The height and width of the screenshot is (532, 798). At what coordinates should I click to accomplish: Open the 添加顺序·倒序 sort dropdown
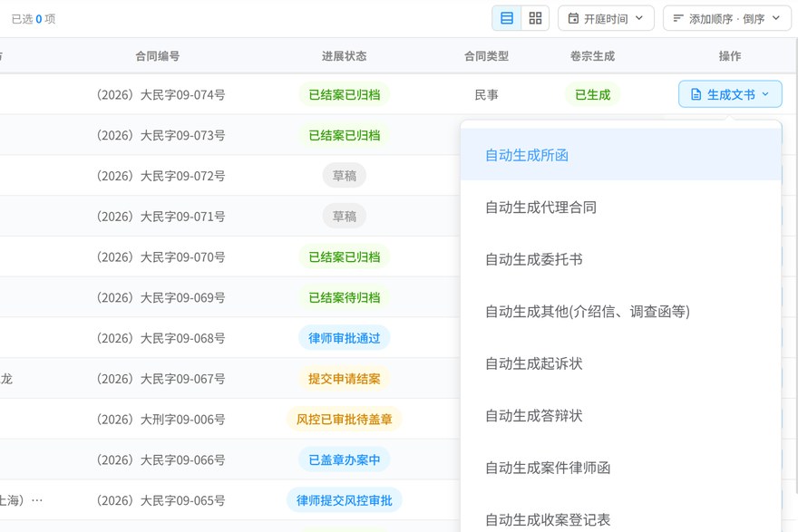pos(726,18)
